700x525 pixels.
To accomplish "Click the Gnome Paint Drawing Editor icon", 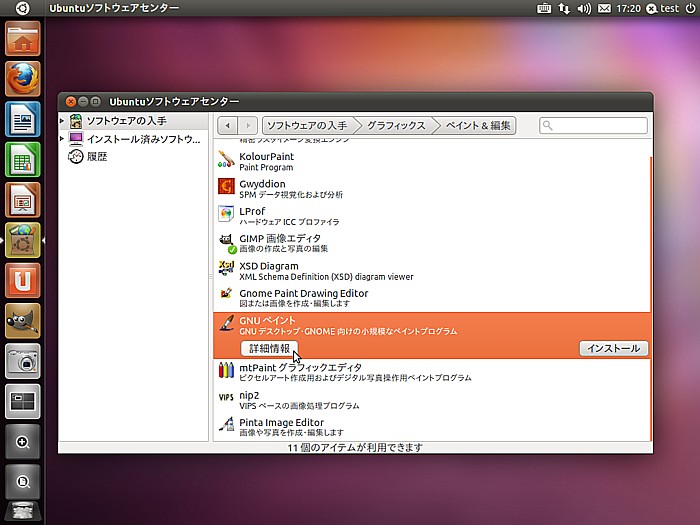I will (226, 293).
